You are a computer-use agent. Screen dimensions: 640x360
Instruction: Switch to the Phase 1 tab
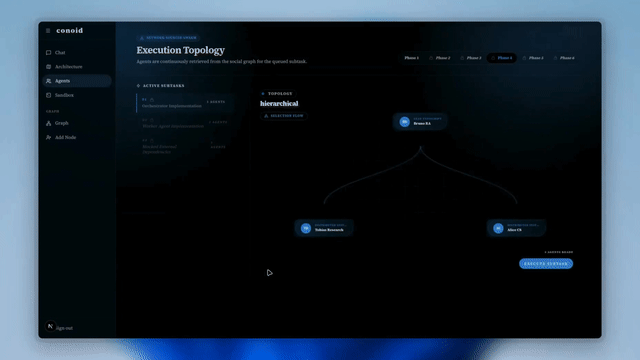pyautogui.click(x=411, y=58)
